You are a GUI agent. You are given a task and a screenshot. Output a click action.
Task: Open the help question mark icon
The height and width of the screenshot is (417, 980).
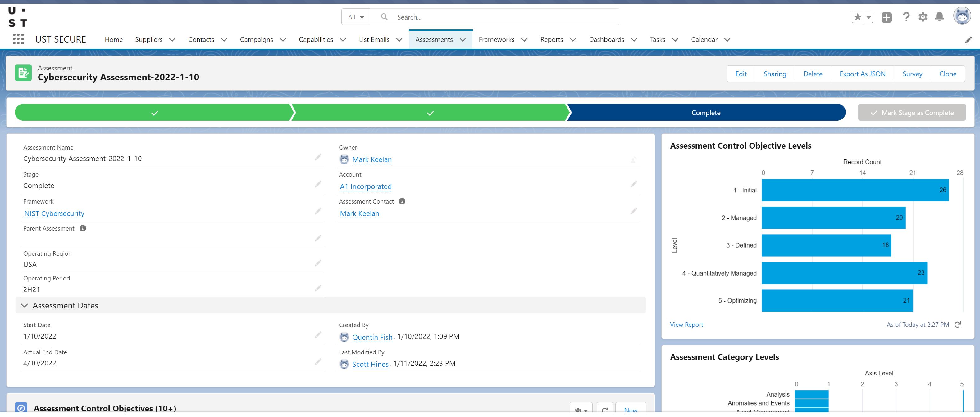(x=906, y=17)
